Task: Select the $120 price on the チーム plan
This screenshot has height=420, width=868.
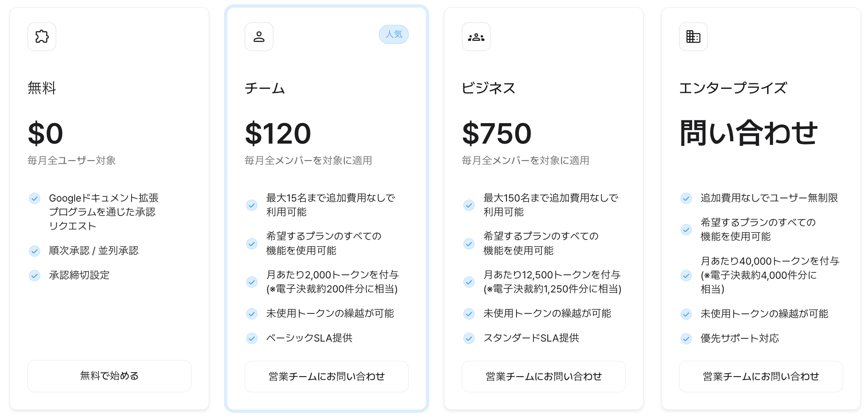Action: pos(278,134)
